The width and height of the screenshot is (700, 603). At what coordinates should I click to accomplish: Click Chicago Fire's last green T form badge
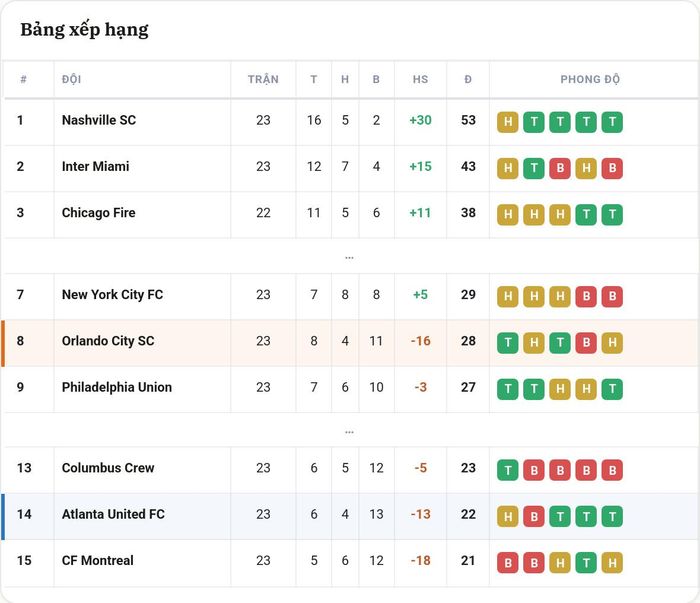click(x=612, y=215)
